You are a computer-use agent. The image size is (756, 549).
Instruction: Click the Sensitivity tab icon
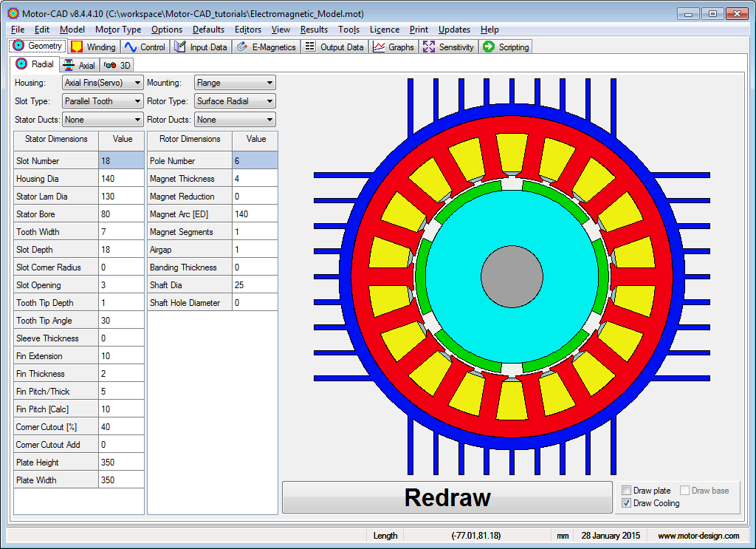point(428,47)
